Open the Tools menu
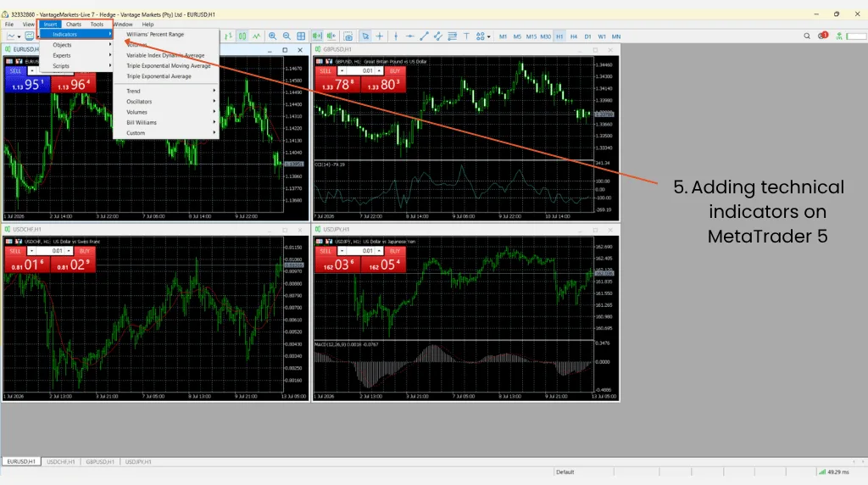 97,25
